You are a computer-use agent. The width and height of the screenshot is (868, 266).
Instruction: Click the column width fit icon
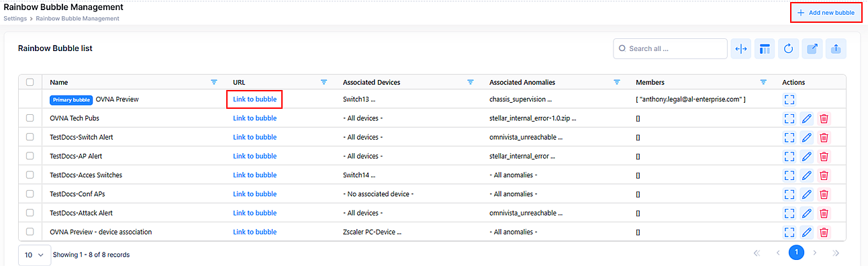(x=741, y=48)
